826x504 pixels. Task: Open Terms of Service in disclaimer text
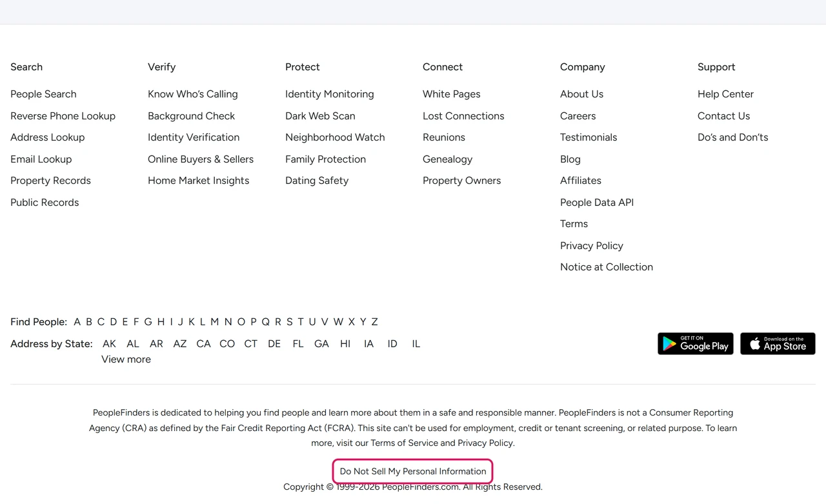pyautogui.click(x=404, y=443)
